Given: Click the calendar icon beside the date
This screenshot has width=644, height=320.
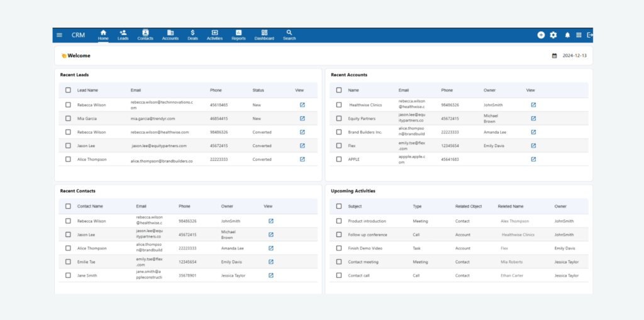Looking at the screenshot, I should [554, 56].
